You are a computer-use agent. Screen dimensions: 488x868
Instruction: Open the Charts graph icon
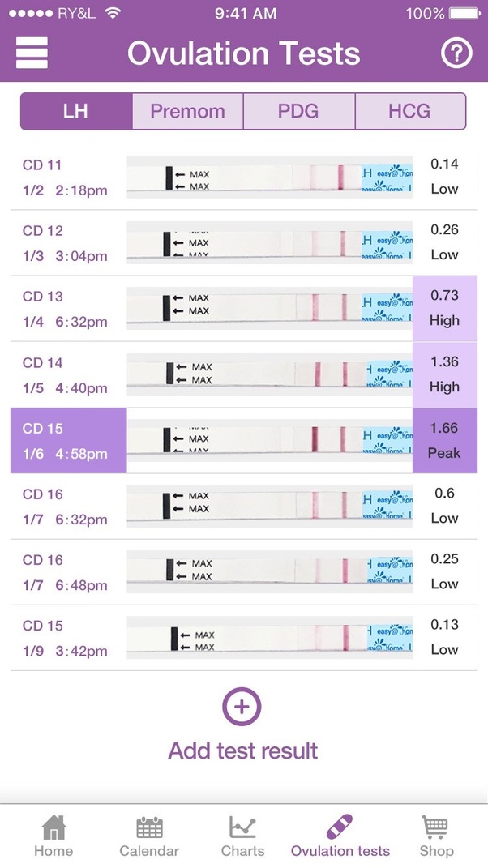[x=242, y=827]
